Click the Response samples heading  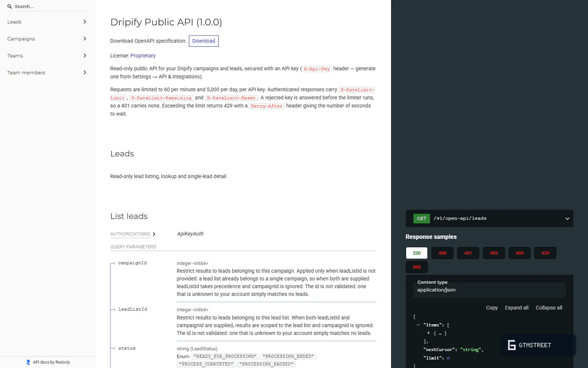click(x=431, y=237)
